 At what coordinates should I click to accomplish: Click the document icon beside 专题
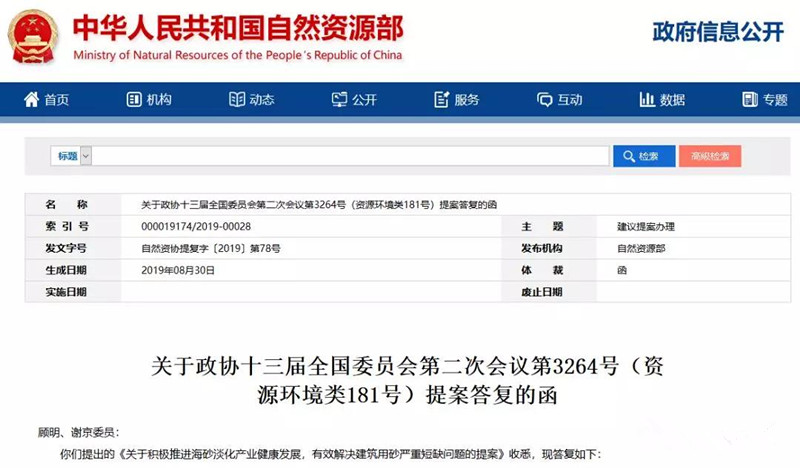pyautogui.click(x=750, y=100)
